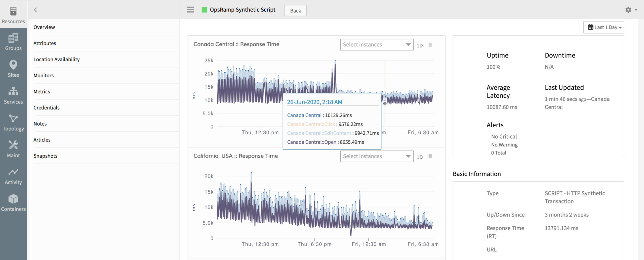Click the hovered data point marker on chart

tap(385, 103)
